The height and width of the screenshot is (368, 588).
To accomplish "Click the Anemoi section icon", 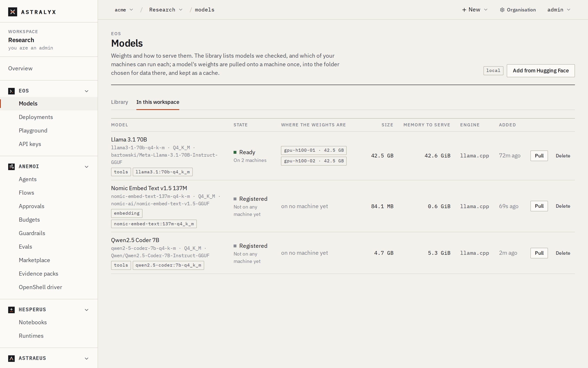I will (x=11, y=167).
